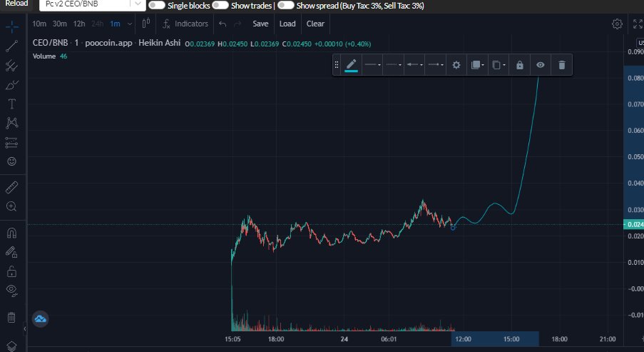Screen dimensions: 644x352
Task: Switch to the 12h interval
Action: (79, 24)
